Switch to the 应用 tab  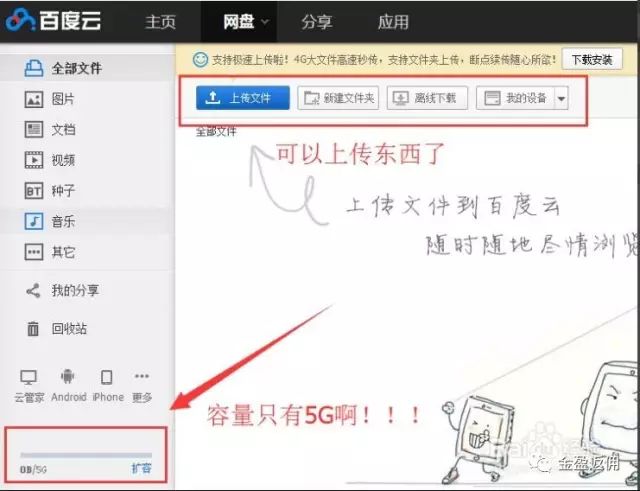(x=393, y=22)
